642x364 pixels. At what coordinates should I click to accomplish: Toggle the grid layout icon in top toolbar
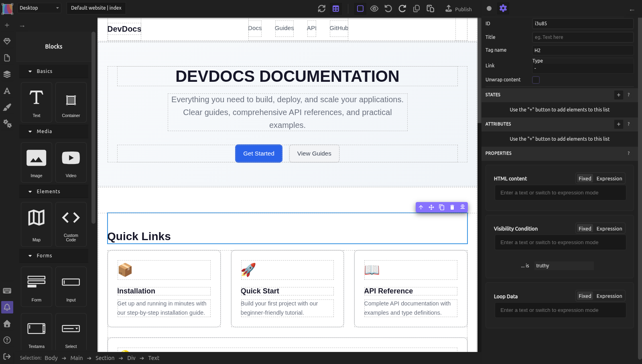[336, 8]
